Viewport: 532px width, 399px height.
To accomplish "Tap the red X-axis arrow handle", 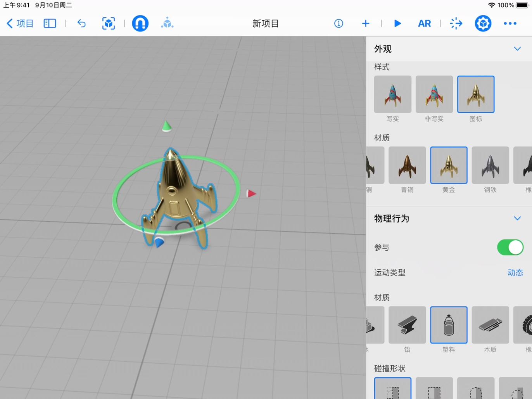I will pyautogui.click(x=251, y=193).
